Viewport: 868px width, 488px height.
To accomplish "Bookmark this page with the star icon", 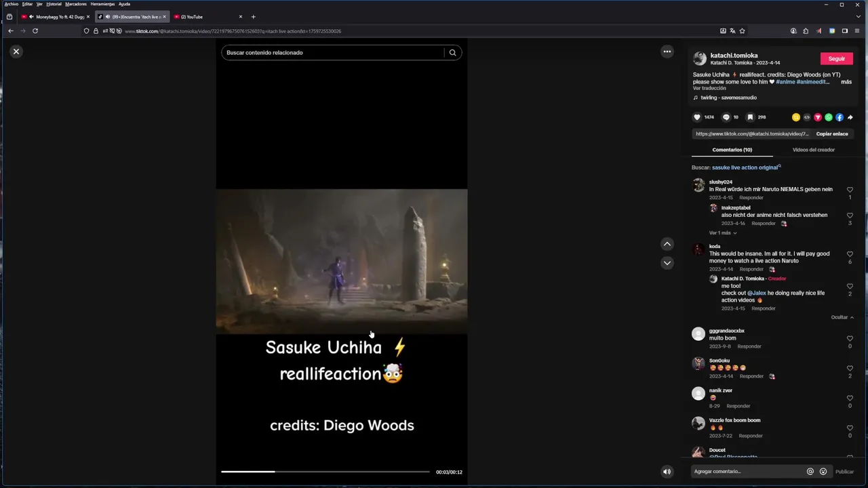I will tap(742, 31).
